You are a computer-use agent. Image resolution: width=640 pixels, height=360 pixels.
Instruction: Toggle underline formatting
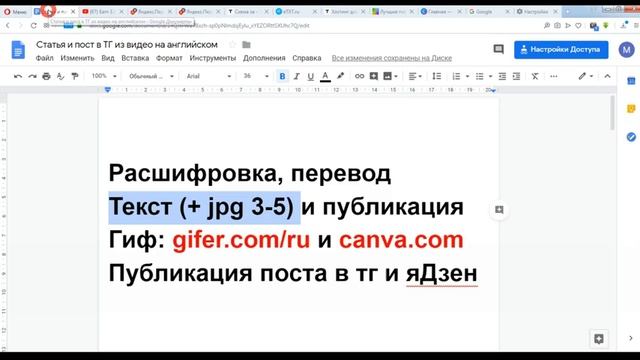pyautogui.click(x=311, y=76)
